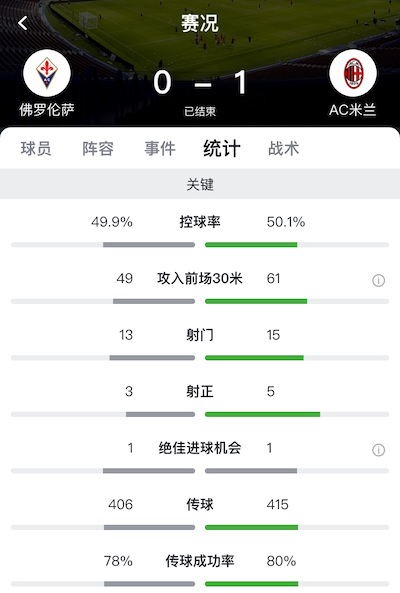The height and width of the screenshot is (593, 400).
Task: Tap the 0 – 1 match score
Action: click(x=200, y=82)
